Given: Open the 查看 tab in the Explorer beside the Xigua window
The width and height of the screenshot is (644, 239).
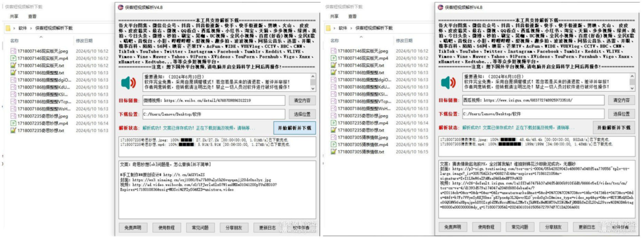Looking at the screenshot, I should 352,16.
